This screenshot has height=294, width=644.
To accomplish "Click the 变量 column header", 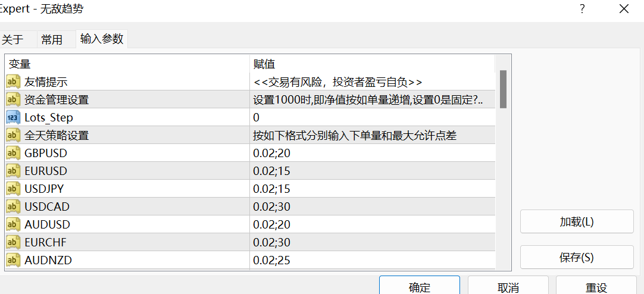I will click(127, 64).
